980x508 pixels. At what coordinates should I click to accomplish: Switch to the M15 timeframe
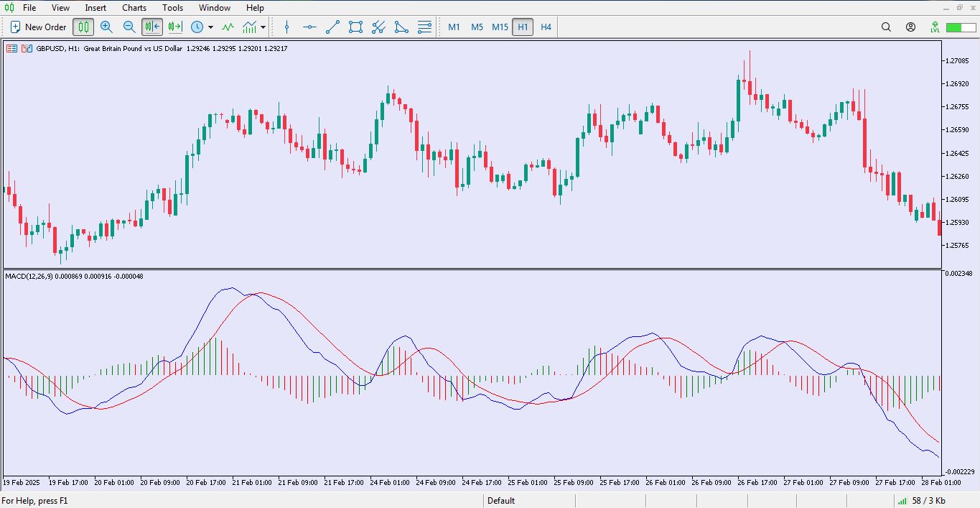500,27
